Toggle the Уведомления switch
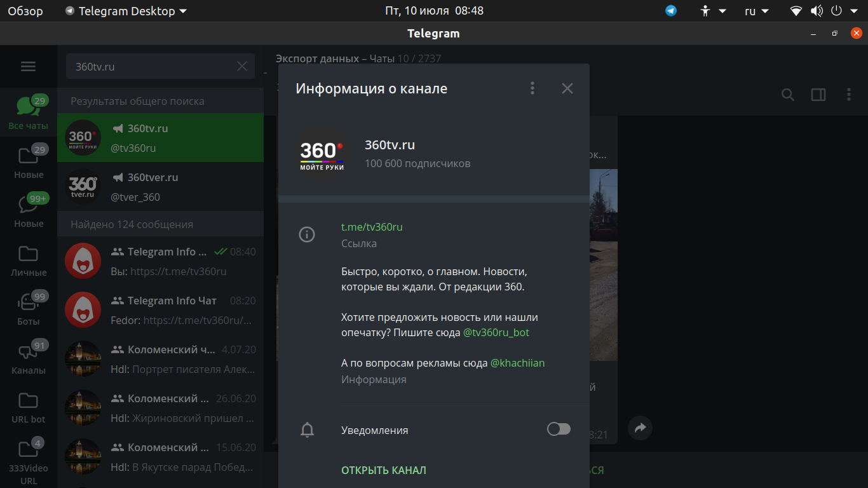The height and width of the screenshot is (488, 868). point(559,430)
